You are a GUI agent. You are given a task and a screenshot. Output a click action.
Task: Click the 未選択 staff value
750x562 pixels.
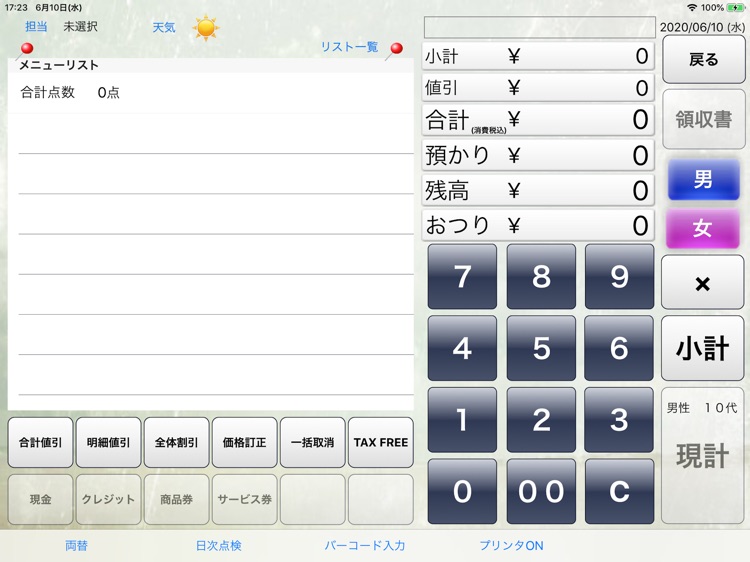click(x=80, y=26)
